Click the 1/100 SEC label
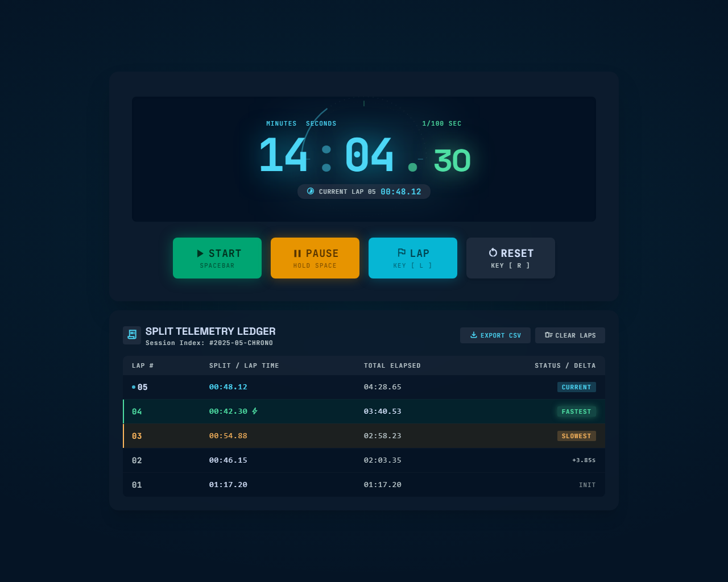 [442, 123]
